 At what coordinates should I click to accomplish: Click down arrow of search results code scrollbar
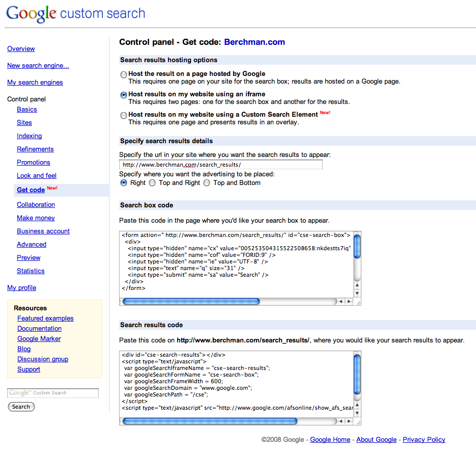357,413
